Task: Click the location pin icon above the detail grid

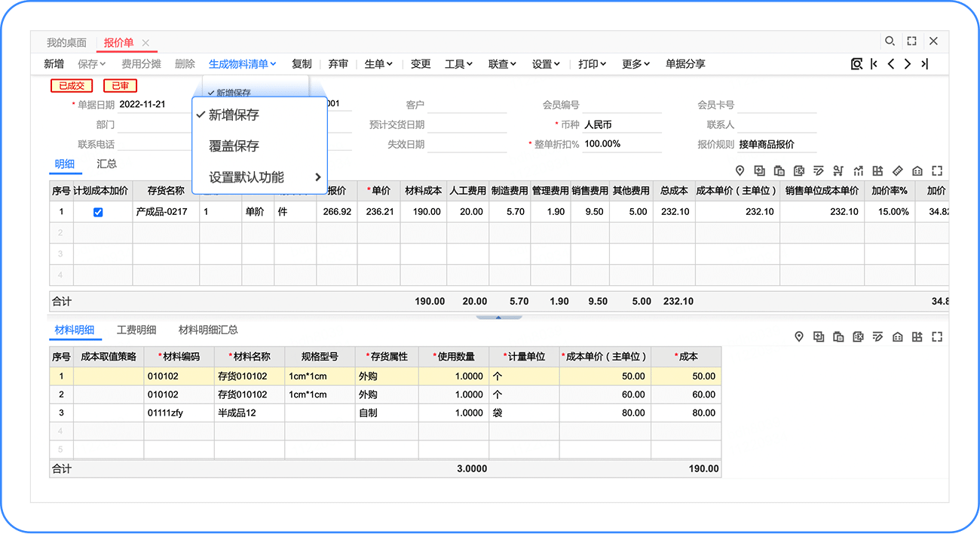Action: [740, 171]
